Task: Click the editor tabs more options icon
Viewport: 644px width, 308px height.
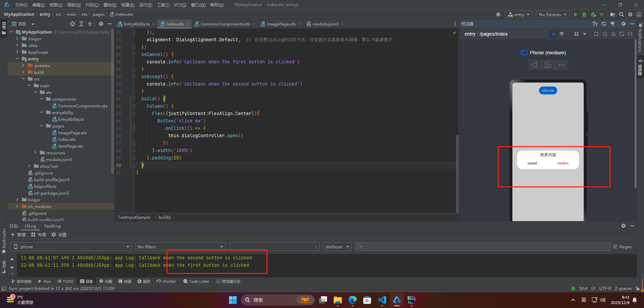Action: pyautogui.click(x=455, y=24)
